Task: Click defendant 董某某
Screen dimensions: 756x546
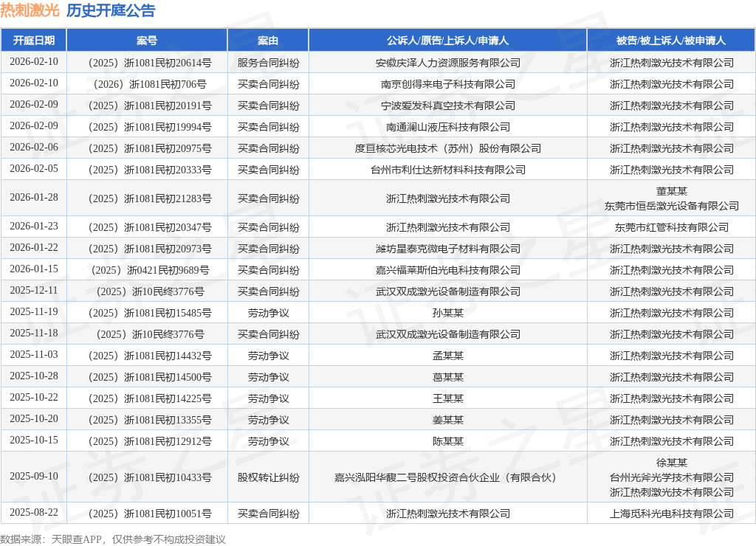Action: coord(672,191)
